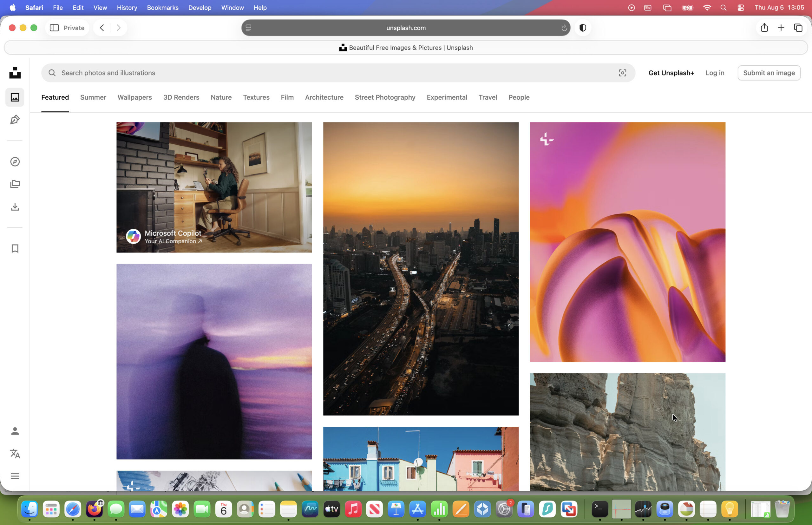Click the Private tab group button
This screenshot has width=812, height=525.
pyautogui.click(x=67, y=28)
